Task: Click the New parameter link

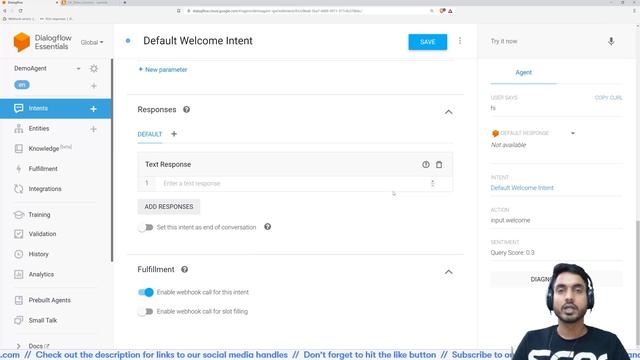Action: (x=163, y=70)
